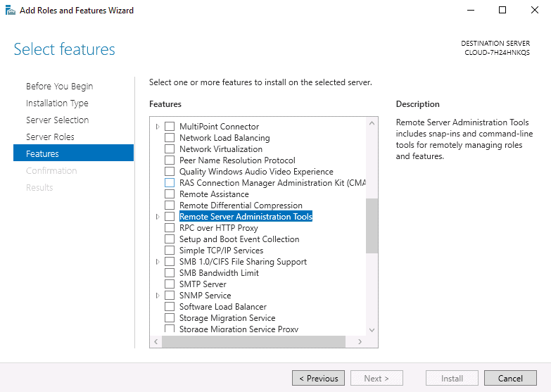Viewport: 551px width, 392px height.
Task: Check SMB 1.0/CIFS File Sharing Support box
Action: 170,261
